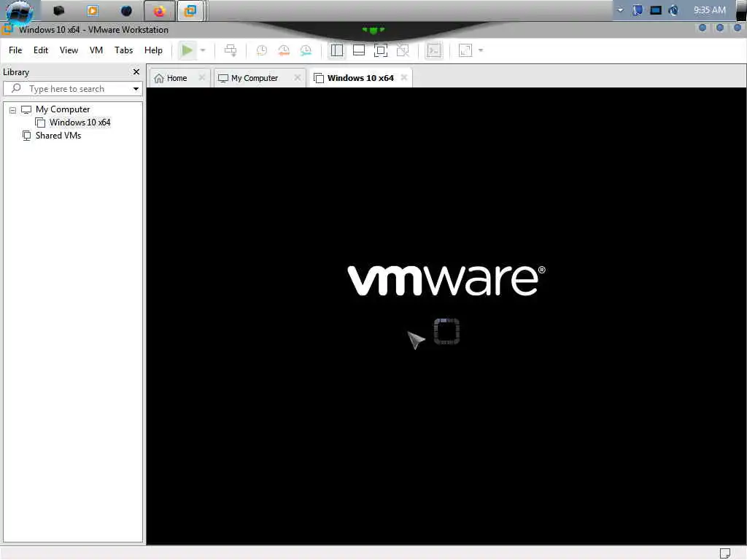The height and width of the screenshot is (560, 747).
Task: Select the Windows 10 x64 tab
Action: click(360, 78)
